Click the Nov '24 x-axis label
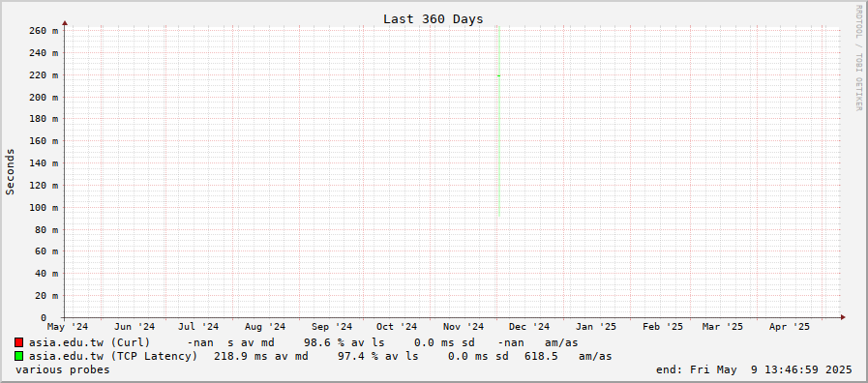Image resolution: width=868 pixels, height=383 pixels. click(464, 327)
